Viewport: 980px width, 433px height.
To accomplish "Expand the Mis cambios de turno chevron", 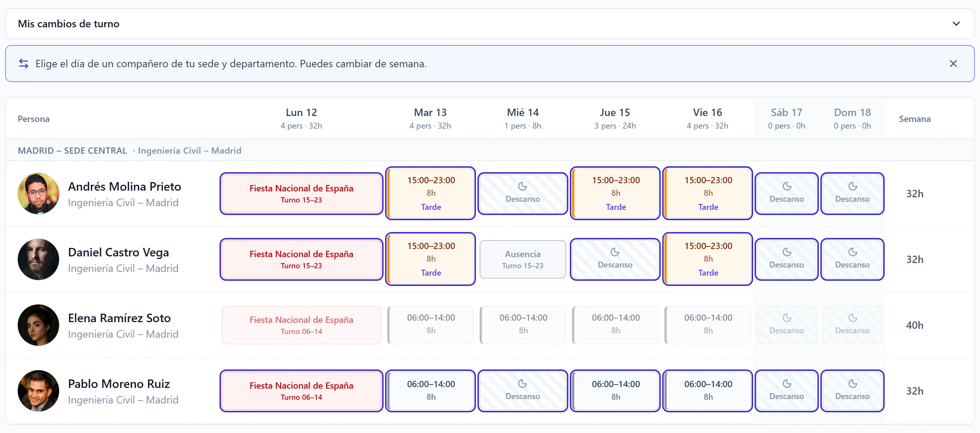I will 956,24.
